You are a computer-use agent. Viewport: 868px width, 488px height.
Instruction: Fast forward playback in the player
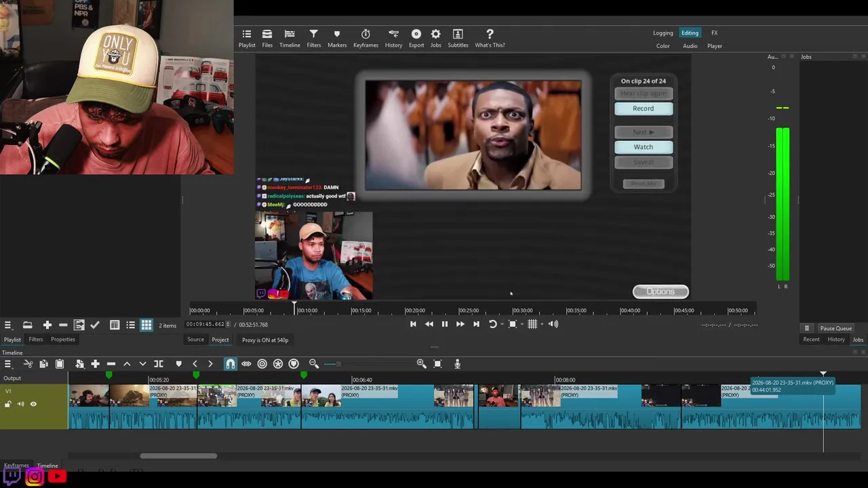(x=460, y=324)
